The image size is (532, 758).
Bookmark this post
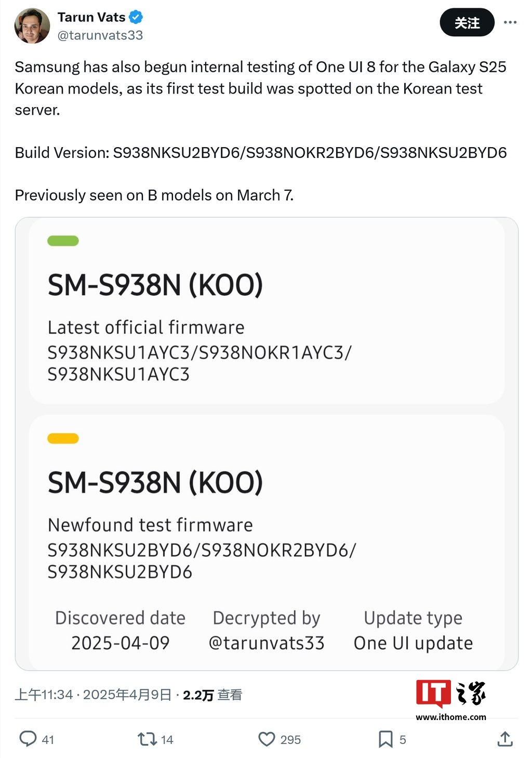385,739
